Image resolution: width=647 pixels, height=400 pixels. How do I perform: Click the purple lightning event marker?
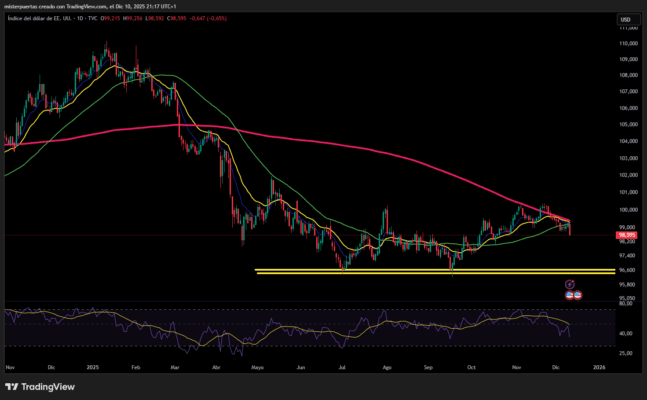point(570,285)
